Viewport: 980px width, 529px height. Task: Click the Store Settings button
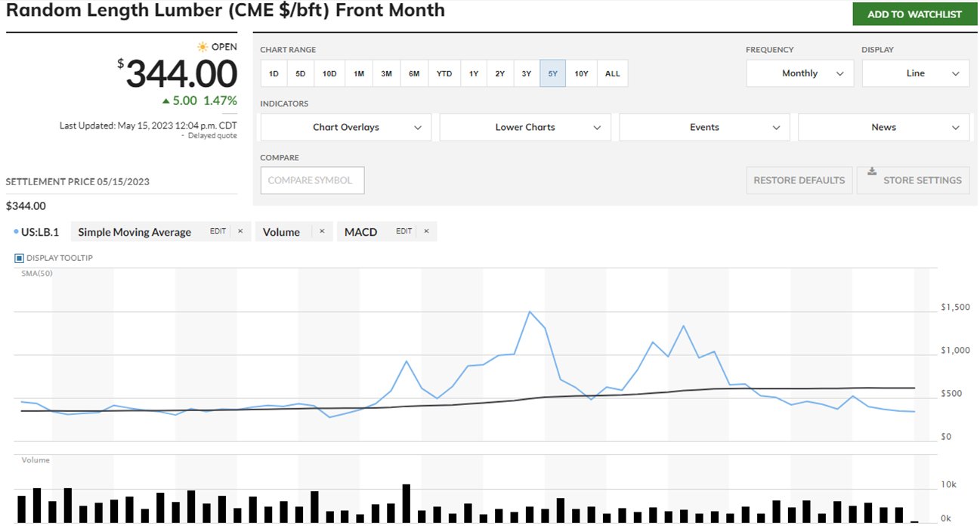pos(913,180)
